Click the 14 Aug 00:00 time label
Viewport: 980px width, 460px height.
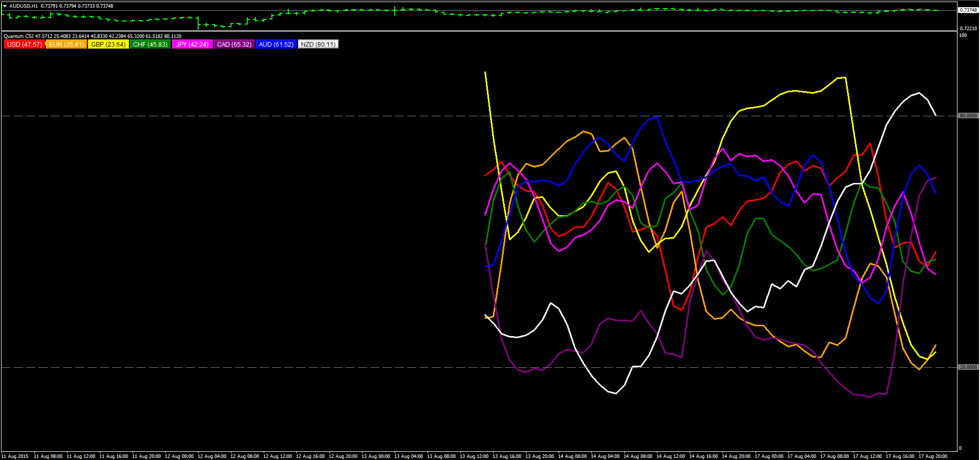(572, 456)
